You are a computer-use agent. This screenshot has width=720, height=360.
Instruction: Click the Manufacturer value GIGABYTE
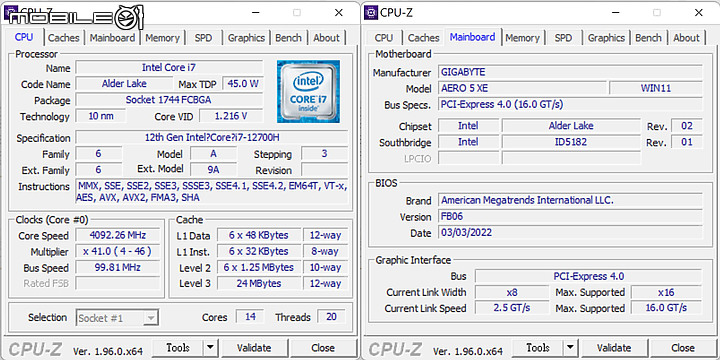(x=570, y=72)
